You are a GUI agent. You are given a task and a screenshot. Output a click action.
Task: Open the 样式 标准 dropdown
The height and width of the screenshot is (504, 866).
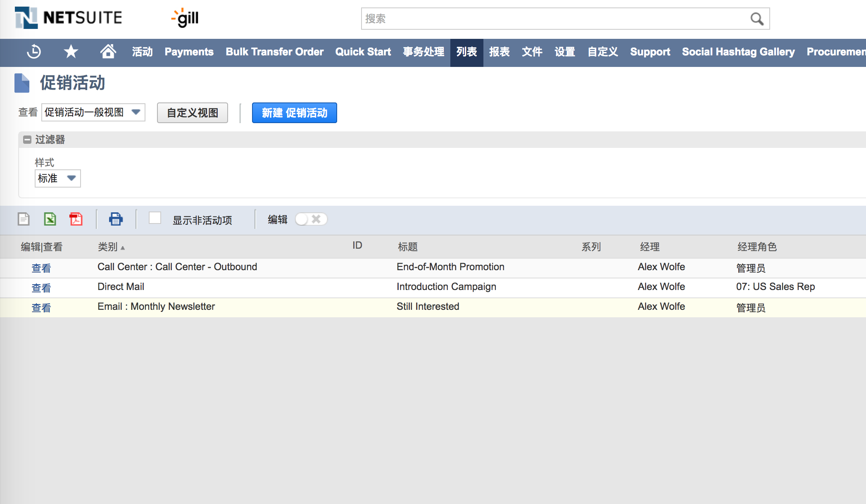pyautogui.click(x=57, y=178)
